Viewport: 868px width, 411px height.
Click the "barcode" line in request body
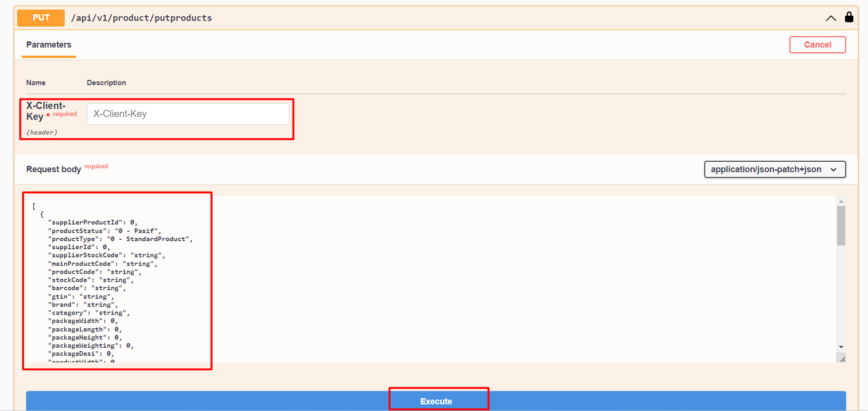[x=87, y=288]
